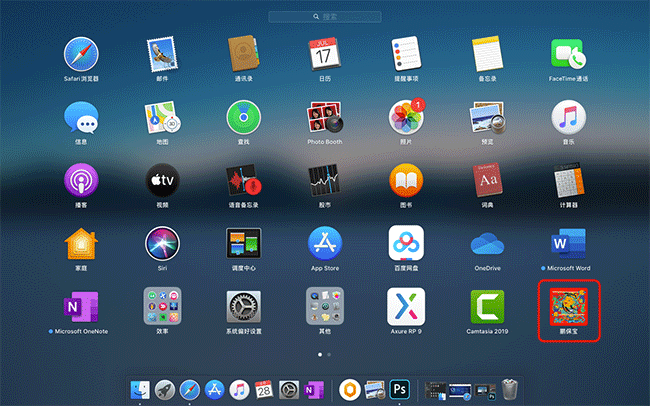
Task: Restore the minimized Safari window in the Dock
Action: (x=460, y=391)
